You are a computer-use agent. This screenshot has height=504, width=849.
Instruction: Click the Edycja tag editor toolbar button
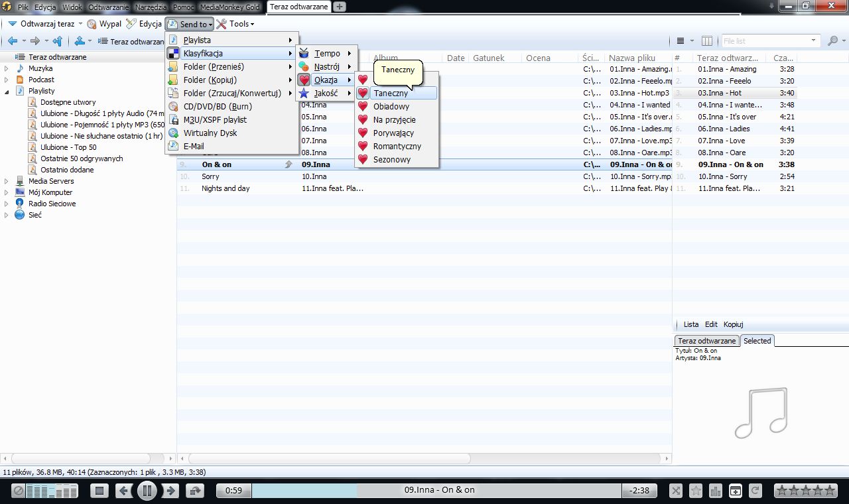click(x=144, y=24)
